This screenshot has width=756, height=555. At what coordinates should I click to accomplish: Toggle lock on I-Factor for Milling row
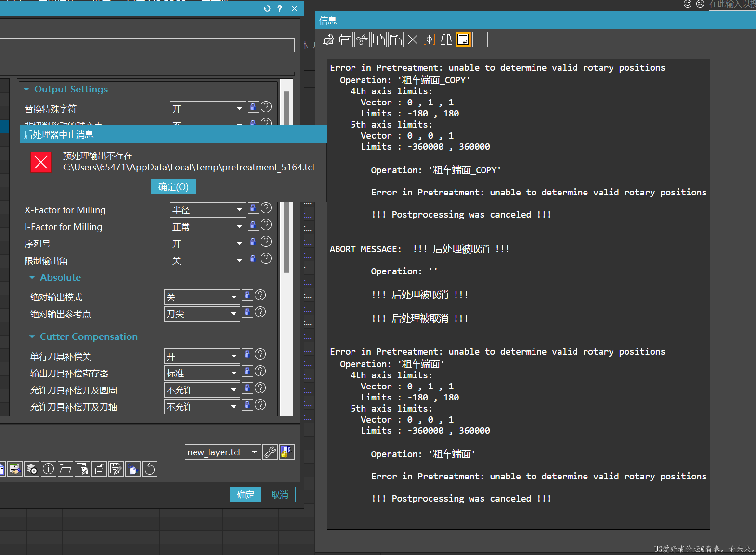tap(253, 225)
